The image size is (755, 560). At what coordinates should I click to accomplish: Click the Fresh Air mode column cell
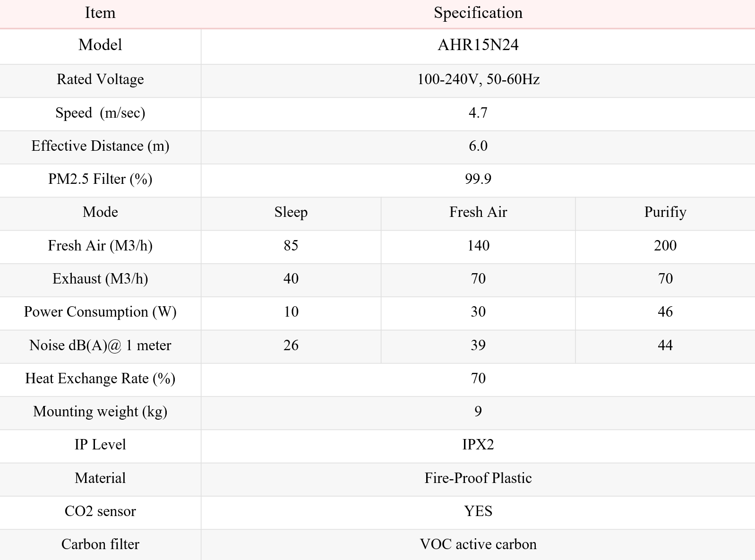pos(478,212)
